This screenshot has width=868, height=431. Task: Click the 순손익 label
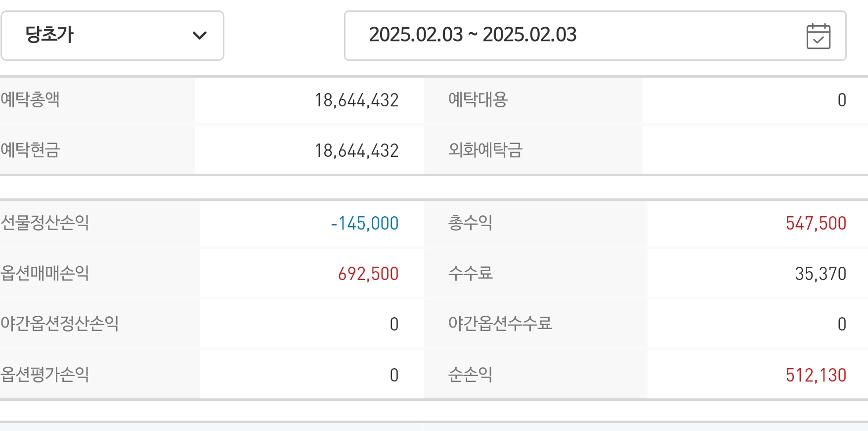click(x=470, y=375)
